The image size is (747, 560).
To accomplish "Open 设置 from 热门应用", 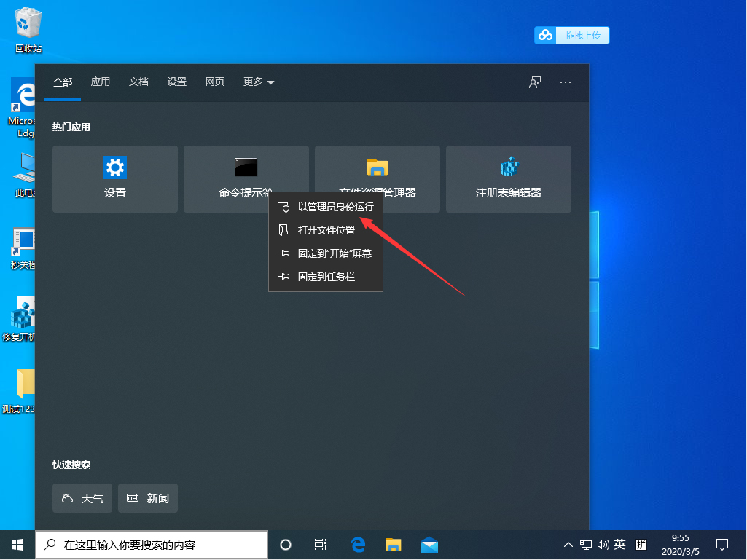I will 114,178.
